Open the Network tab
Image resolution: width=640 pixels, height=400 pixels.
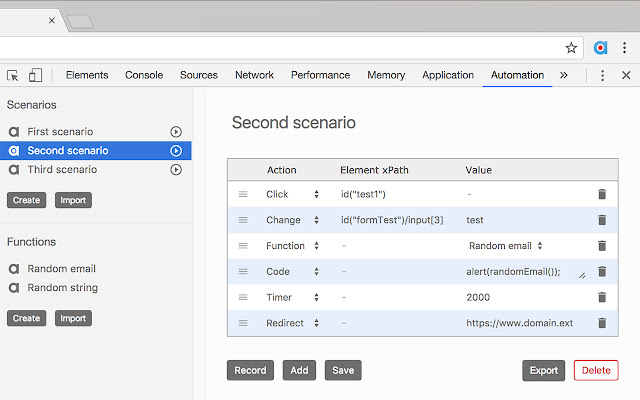[254, 75]
